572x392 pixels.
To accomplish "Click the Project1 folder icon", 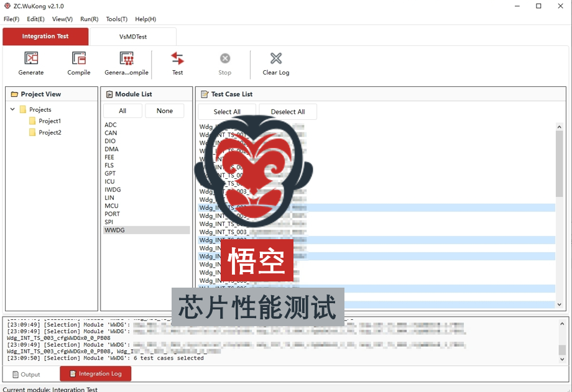I will tap(32, 121).
